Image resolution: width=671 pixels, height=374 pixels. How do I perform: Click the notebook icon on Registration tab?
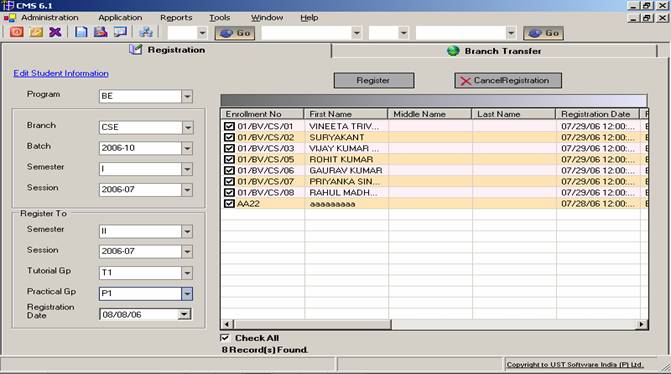136,50
